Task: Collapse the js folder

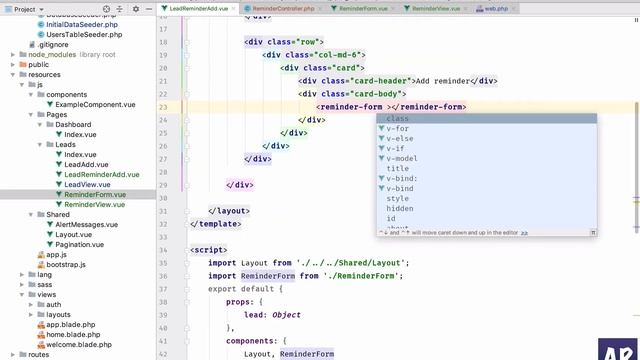Action: coord(22,84)
